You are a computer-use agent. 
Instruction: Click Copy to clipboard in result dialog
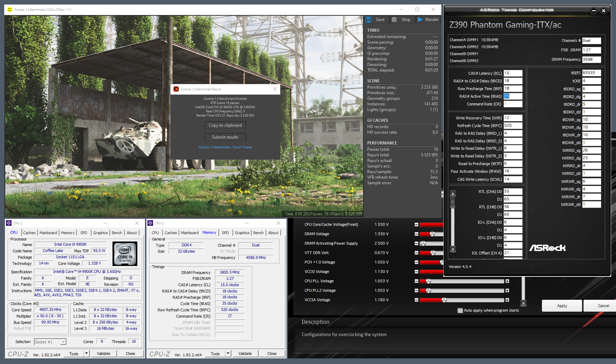point(225,125)
